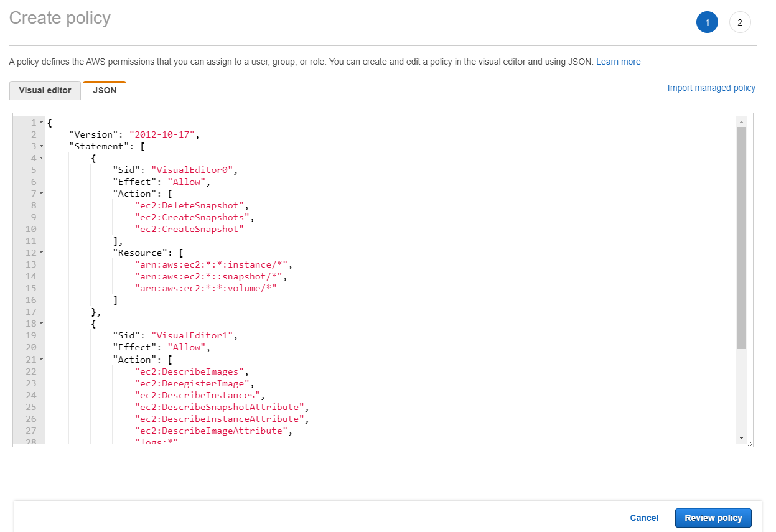Click the editor scroll down arrow
The width and height of the screenshot is (776, 532).
(x=741, y=437)
